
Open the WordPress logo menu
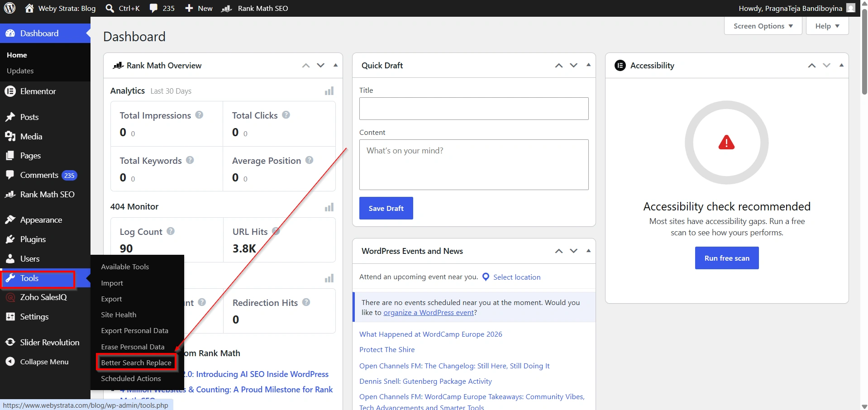[10, 8]
